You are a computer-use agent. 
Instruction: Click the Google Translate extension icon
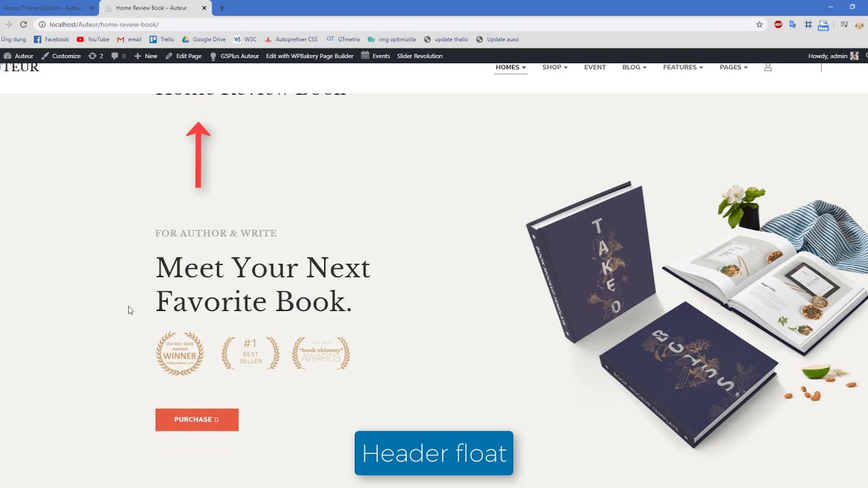coord(793,24)
